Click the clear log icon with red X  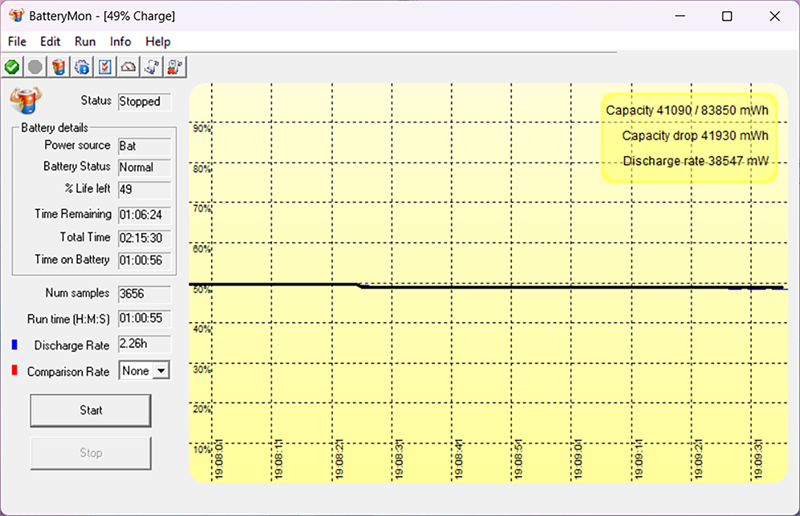[x=174, y=67]
